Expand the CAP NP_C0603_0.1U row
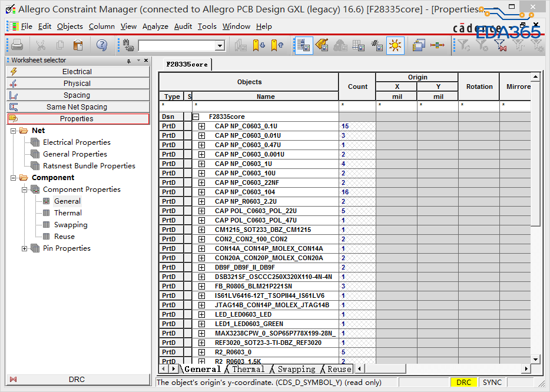The image size is (550, 392). (x=201, y=127)
